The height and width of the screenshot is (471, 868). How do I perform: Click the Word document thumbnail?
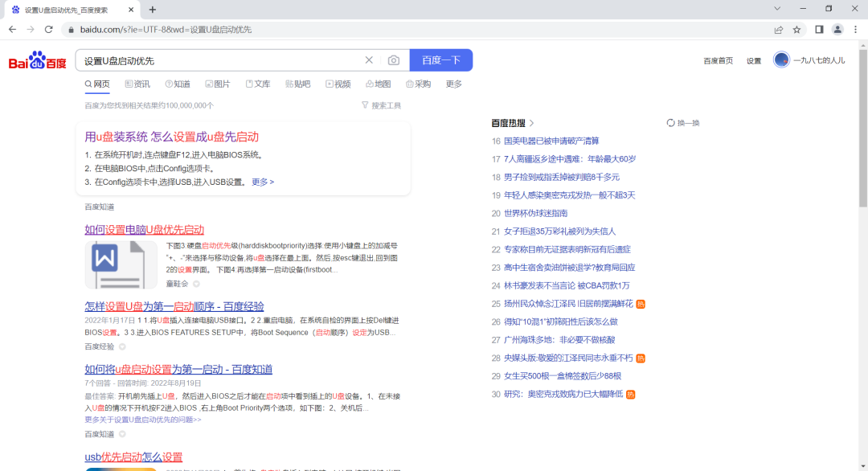(121, 264)
